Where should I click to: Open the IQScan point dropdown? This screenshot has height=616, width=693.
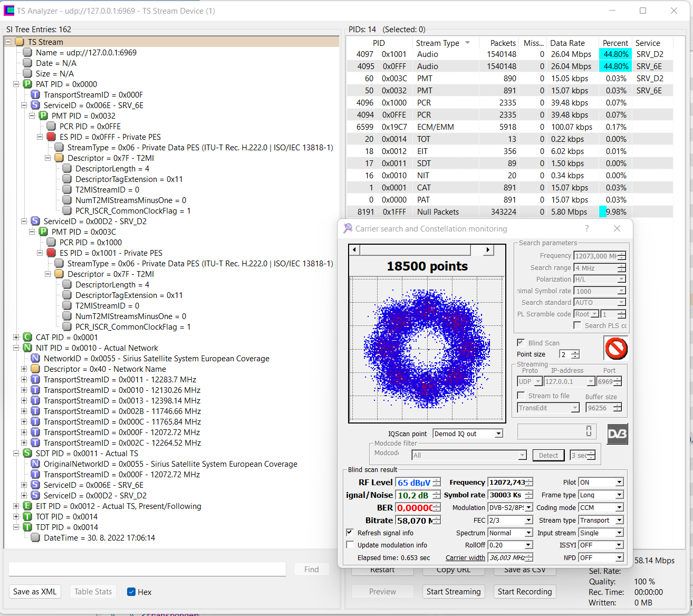(498, 434)
